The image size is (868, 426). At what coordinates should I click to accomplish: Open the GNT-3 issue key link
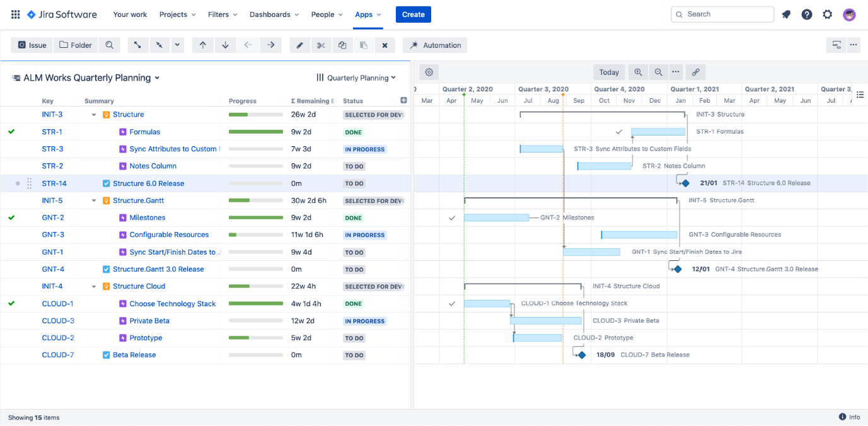coord(53,234)
